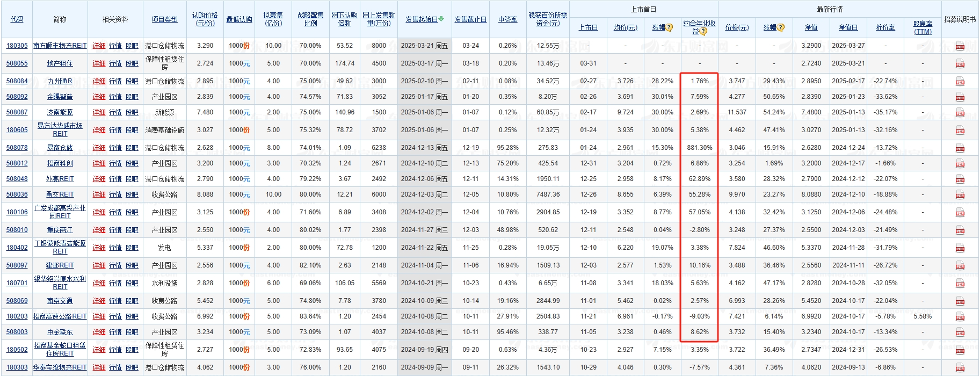Sort by 均价(元) header

coord(626,27)
